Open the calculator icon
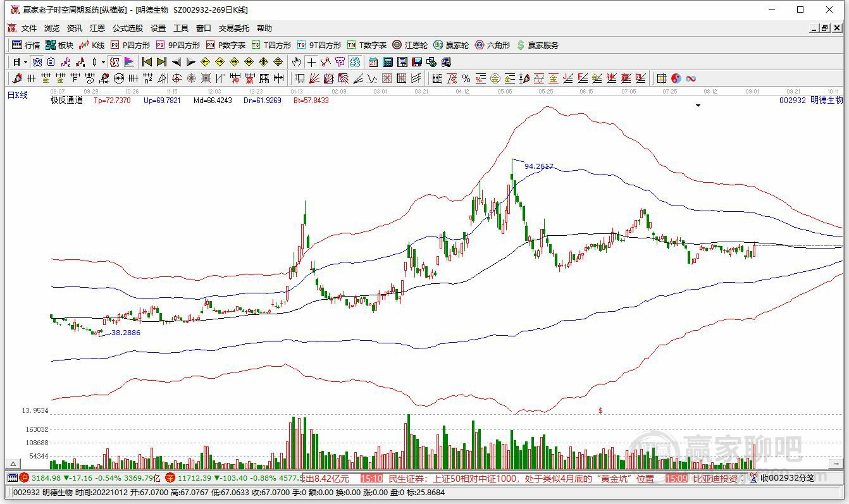The width and height of the screenshot is (849, 504). point(388,62)
